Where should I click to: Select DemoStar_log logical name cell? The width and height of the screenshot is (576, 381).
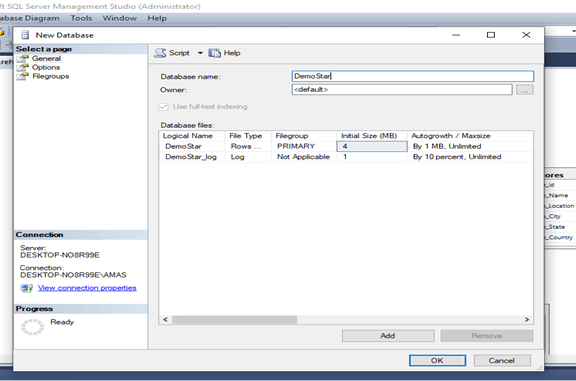192,157
